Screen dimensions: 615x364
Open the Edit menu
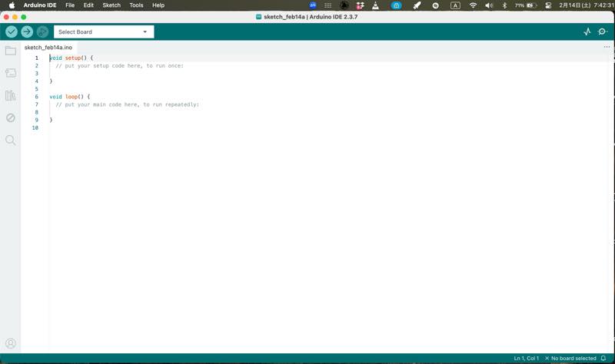click(x=88, y=5)
